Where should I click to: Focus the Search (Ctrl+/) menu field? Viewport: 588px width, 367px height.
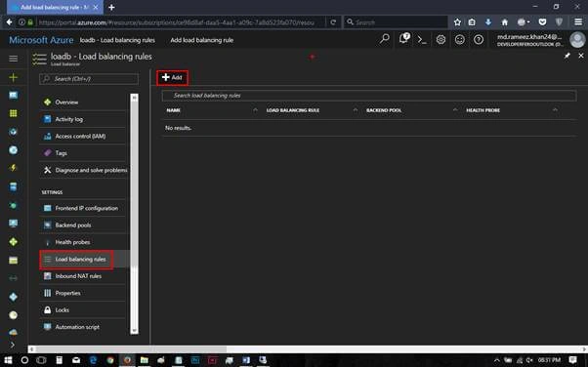pyautogui.click(x=89, y=79)
